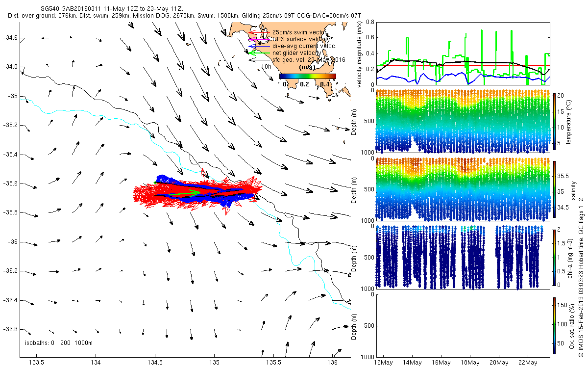Screen dimensions: 588x368
Task: Click date tick '20May'
Action: pyautogui.click(x=499, y=363)
